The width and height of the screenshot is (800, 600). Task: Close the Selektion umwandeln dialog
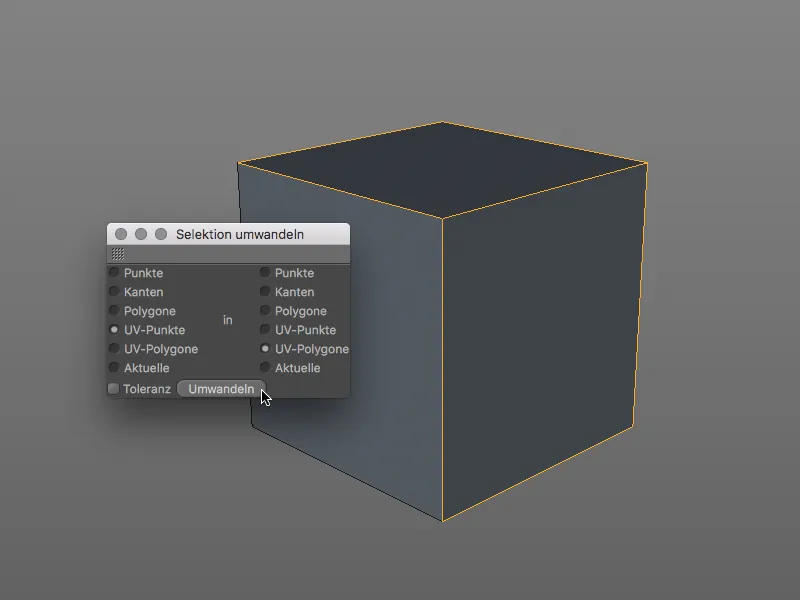[x=121, y=234]
